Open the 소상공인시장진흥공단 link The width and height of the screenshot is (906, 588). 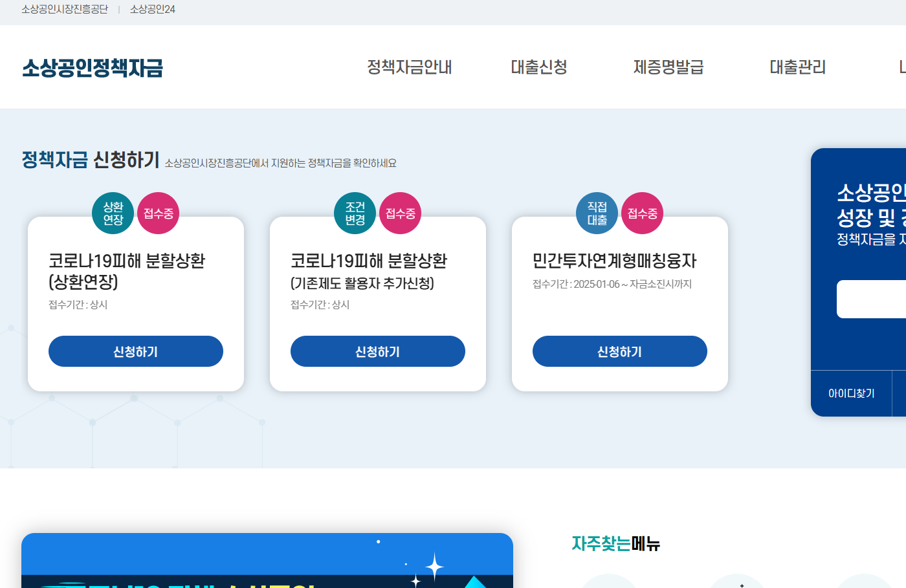point(65,10)
